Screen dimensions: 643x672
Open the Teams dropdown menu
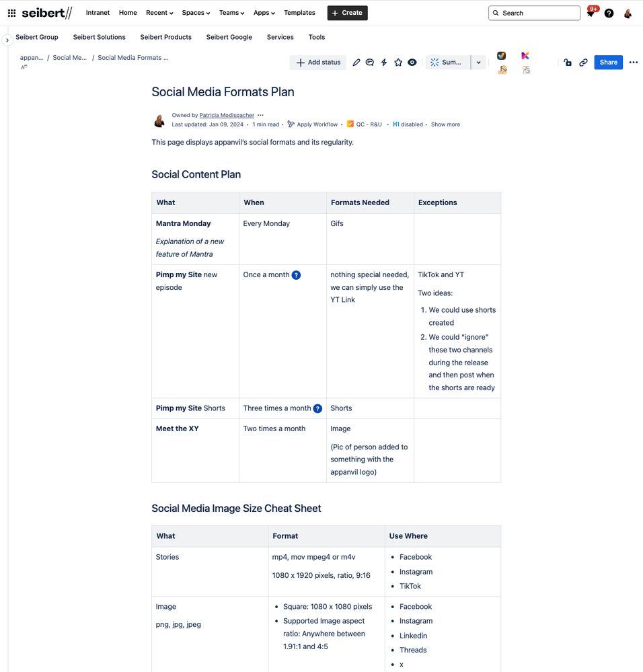[231, 13]
